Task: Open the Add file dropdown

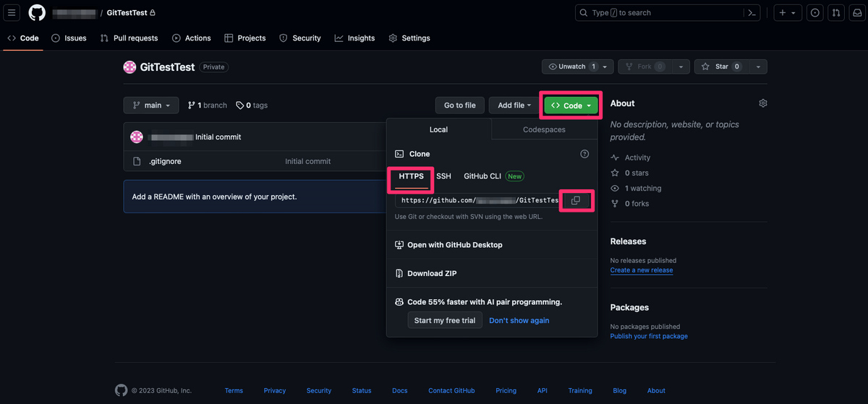Action: (x=514, y=106)
